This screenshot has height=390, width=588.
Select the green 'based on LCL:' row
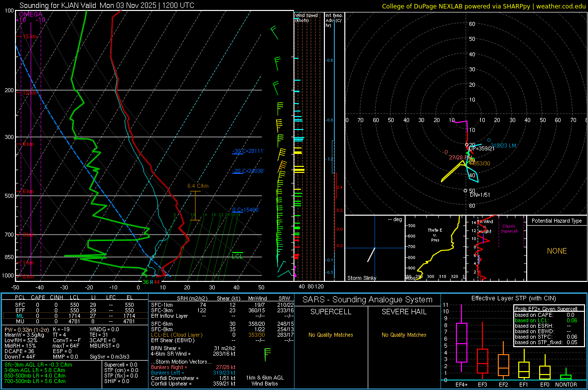click(x=546, y=320)
